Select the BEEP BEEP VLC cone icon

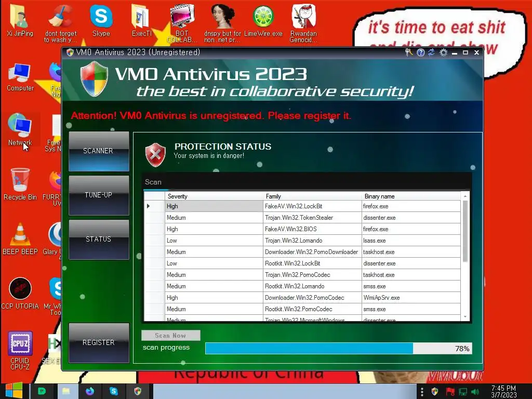point(20,238)
